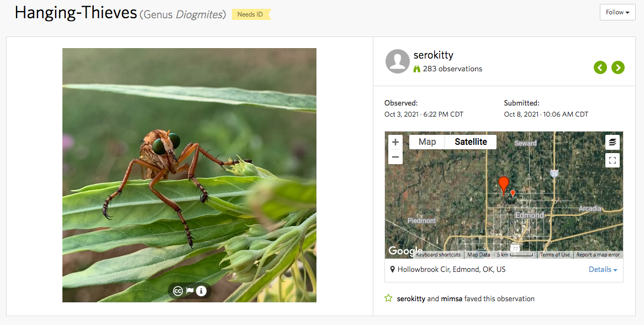Open mimsa's profile link
The width and height of the screenshot is (644, 325).
click(x=451, y=299)
